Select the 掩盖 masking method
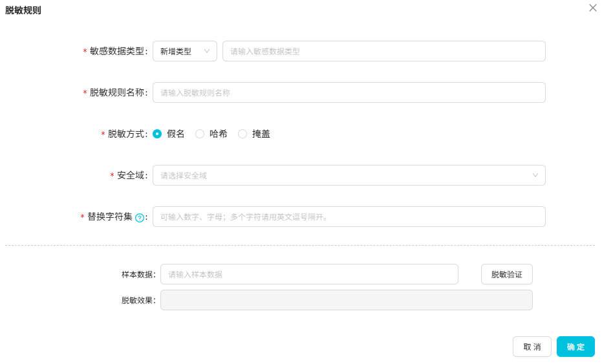 click(242, 134)
